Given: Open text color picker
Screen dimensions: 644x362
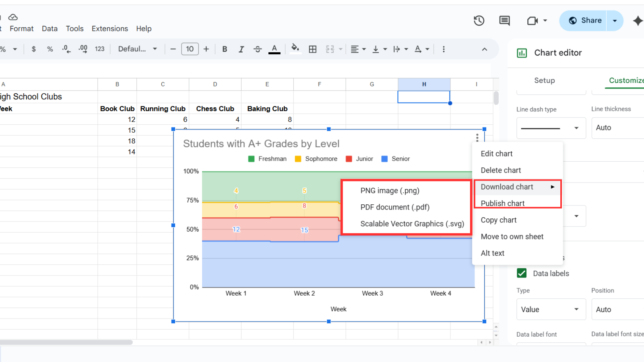Looking at the screenshot, I should 274,49.
